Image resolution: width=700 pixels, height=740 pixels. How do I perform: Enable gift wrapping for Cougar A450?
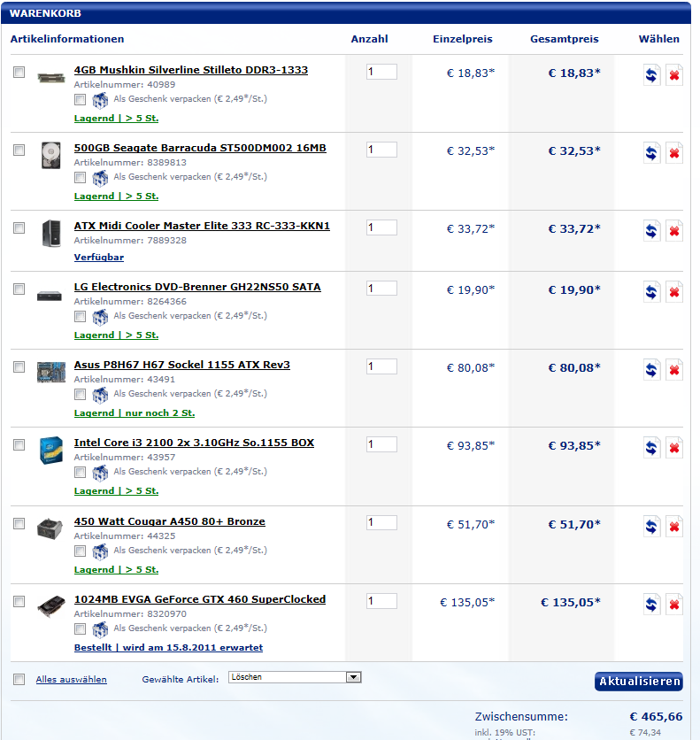81,551
